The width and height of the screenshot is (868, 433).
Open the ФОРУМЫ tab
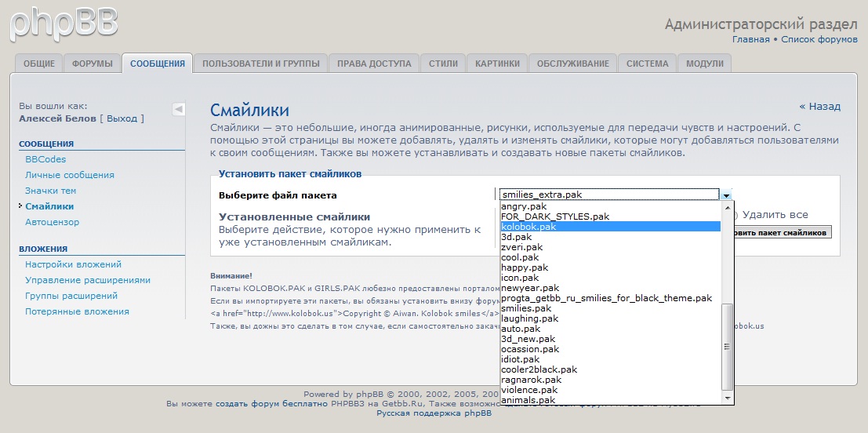[x=93, y=64]
